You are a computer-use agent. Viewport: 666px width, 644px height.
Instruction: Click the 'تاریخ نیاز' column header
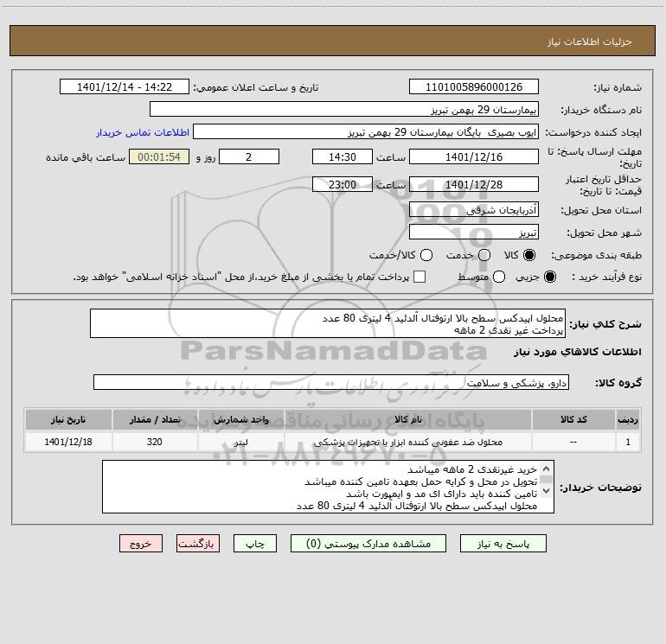68,419
